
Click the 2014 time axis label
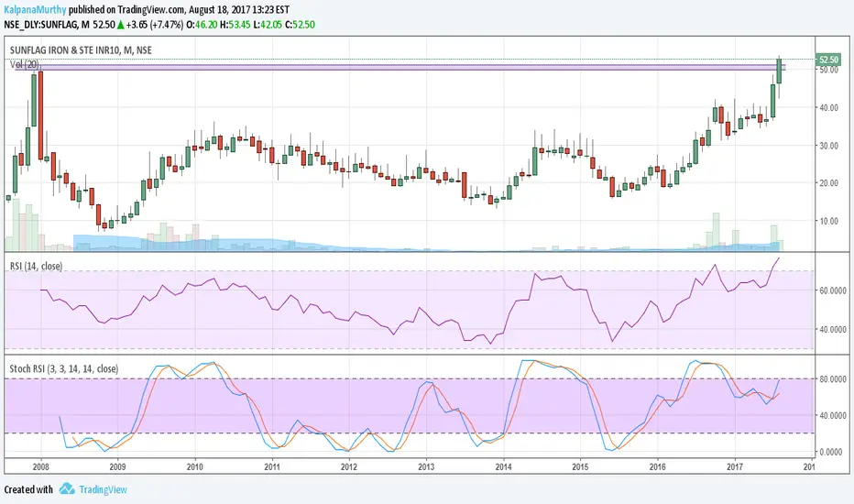504,466
